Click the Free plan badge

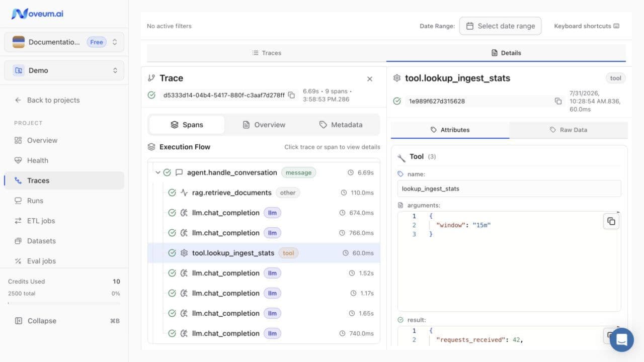[x=97, y=42]
